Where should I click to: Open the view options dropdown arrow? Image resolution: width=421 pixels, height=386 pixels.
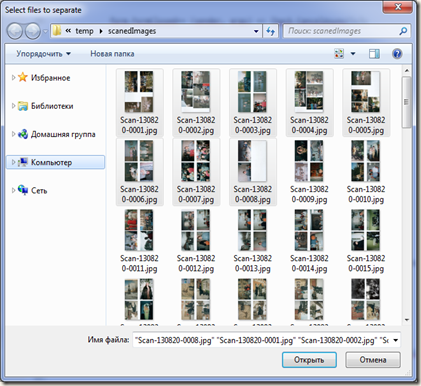pyautogui.click(x=353, y=54)
